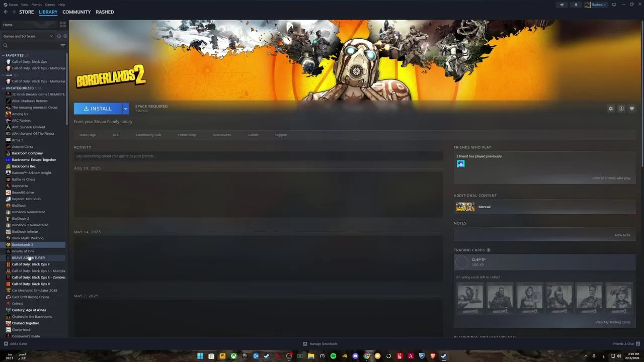The height and width of the screenshot is (362, 644).
Task: Sort library by recent activity clock icon
Action: pos(59,36)
